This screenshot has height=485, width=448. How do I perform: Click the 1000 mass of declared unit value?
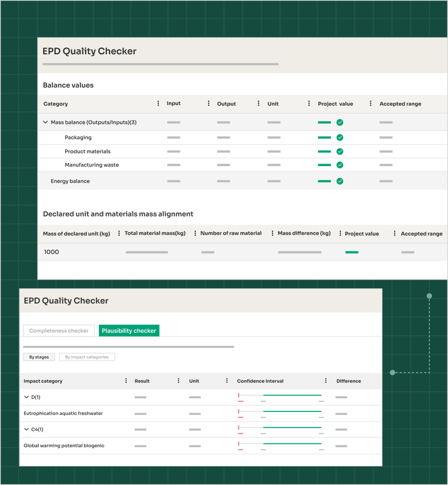[52, 252]
